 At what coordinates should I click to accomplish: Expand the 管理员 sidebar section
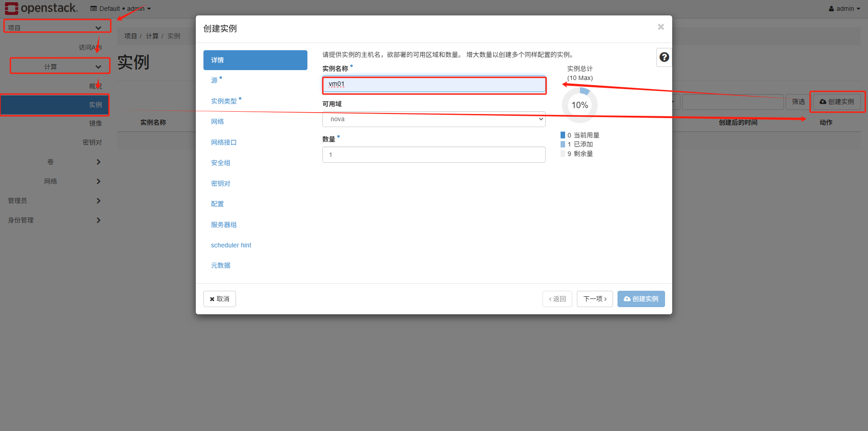tap(55, 201)
